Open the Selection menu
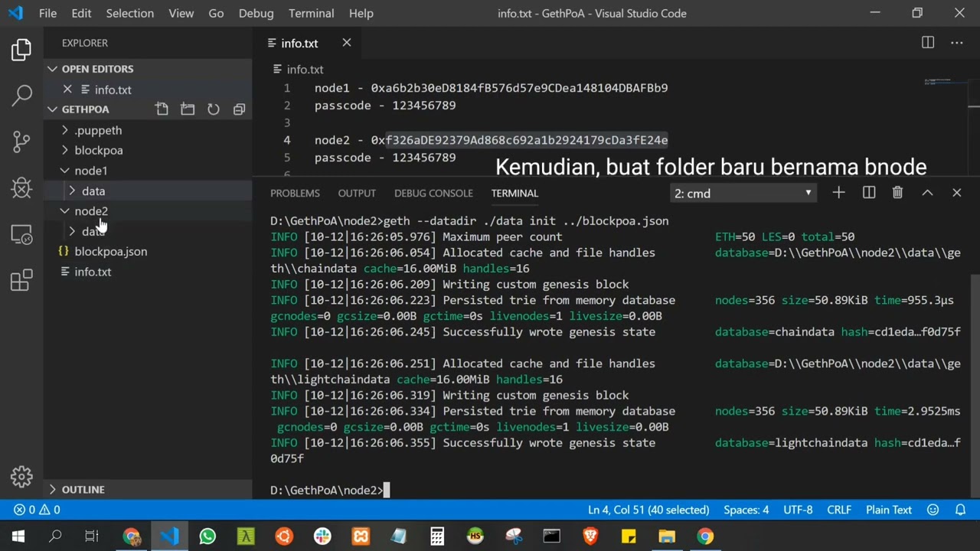 (129, 13)
